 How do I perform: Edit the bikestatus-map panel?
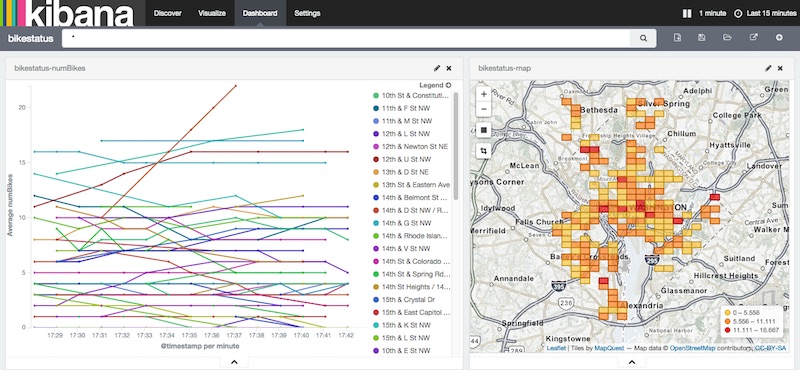click(768, 68)
